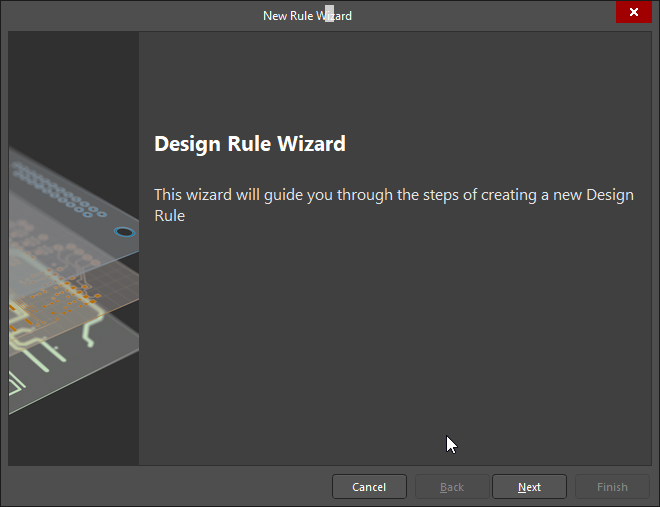Click the Design Rule Wizard heading
This screenshot has width=660, height=507.
coord(250,144)
